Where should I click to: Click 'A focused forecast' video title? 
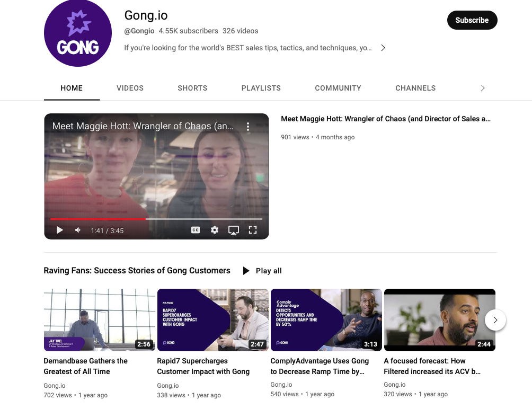coord(432,366)
